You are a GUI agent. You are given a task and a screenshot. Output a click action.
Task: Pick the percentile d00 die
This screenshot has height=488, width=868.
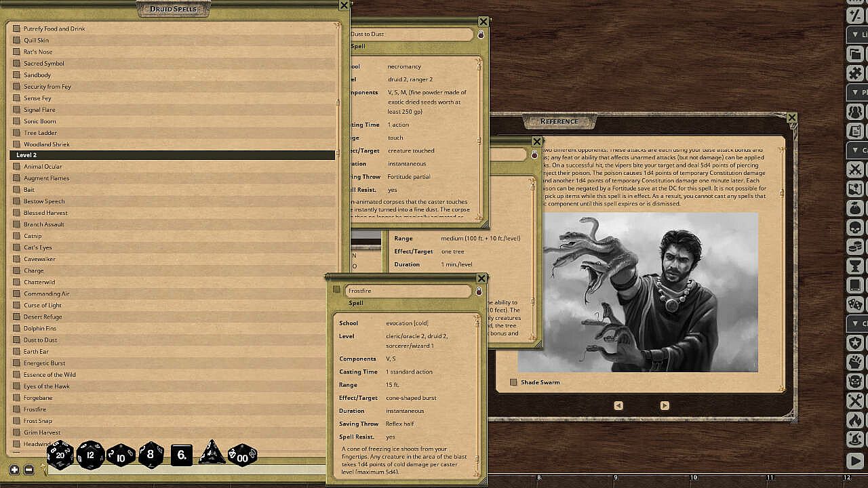click(x=242, y=456)
